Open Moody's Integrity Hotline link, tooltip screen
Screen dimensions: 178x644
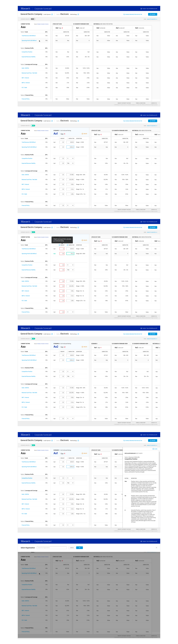124,316
